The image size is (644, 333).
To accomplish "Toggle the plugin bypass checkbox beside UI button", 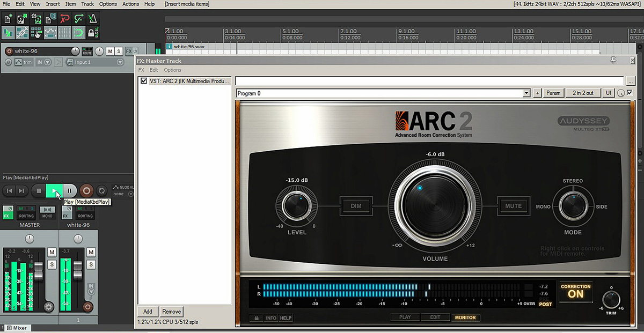I will pos(630,93).
